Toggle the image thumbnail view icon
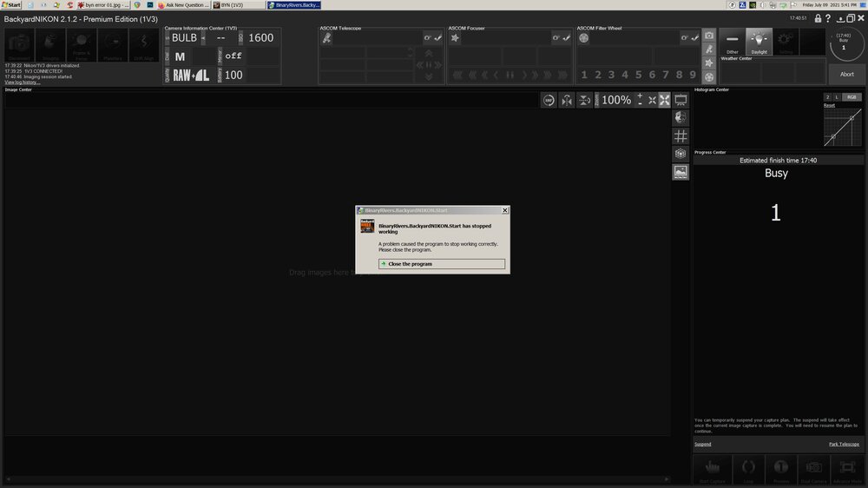 (681, 172)
